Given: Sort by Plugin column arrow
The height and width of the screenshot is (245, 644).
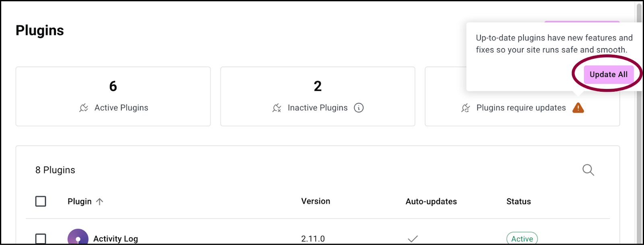Looking at the screenshot, I should point(99,202).
